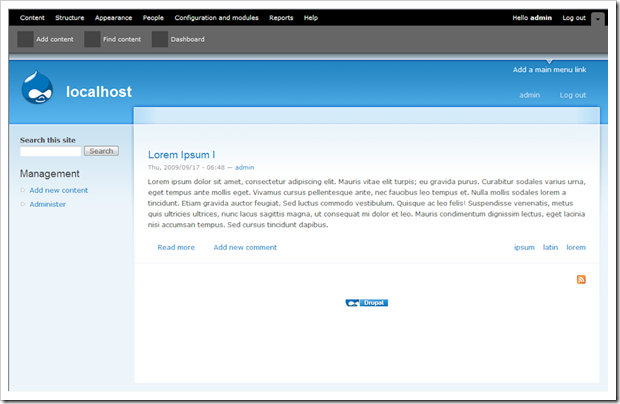
Task: Click the Add new comment link
Action: (x=245, y=247)
